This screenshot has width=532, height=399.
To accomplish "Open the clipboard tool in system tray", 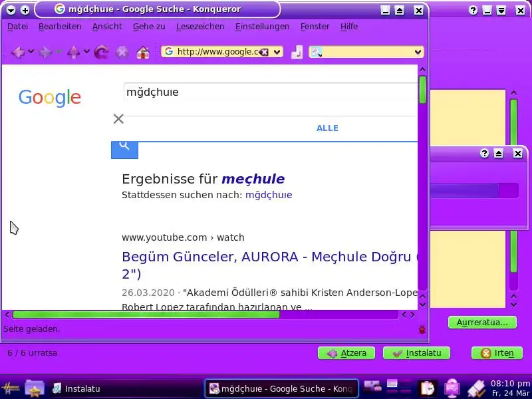I will (x=427, y=388).
